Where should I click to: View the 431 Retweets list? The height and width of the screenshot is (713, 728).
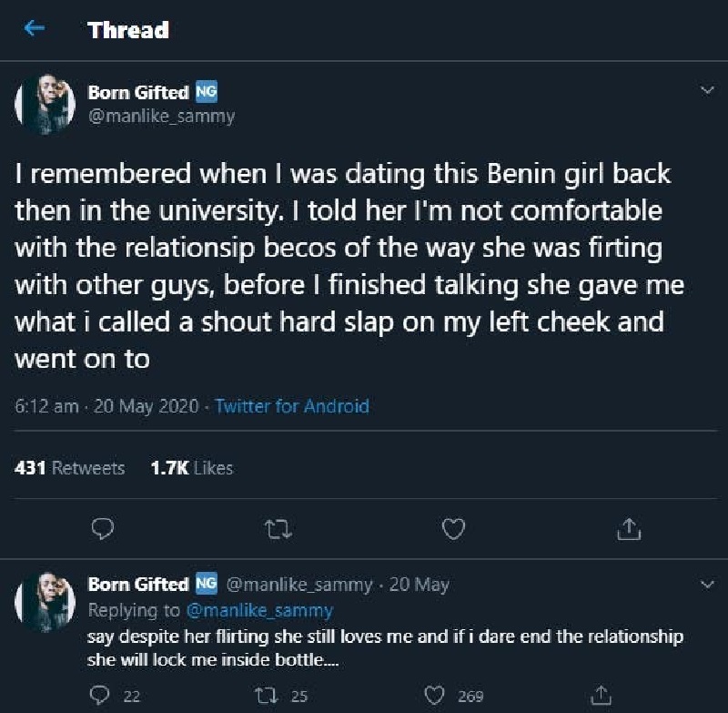coord(70,468)
